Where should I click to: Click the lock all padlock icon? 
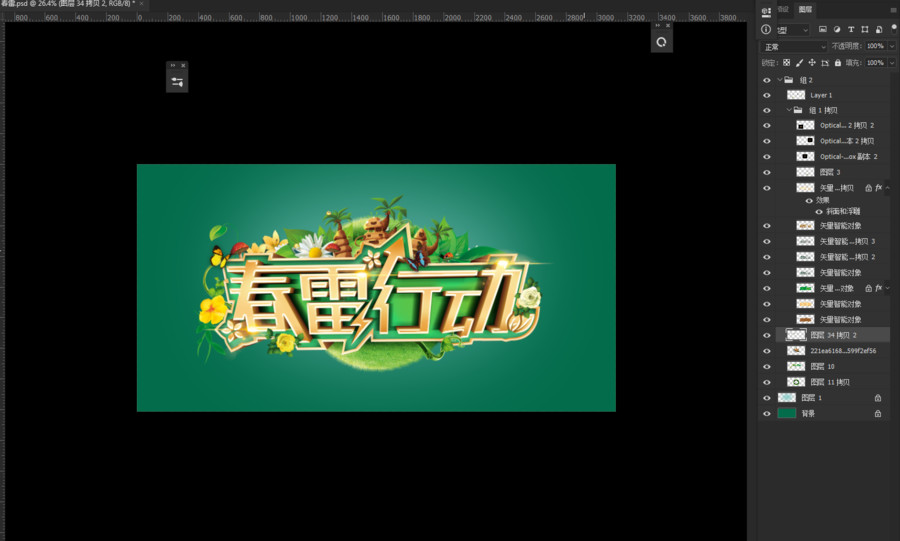coord(837,63)
